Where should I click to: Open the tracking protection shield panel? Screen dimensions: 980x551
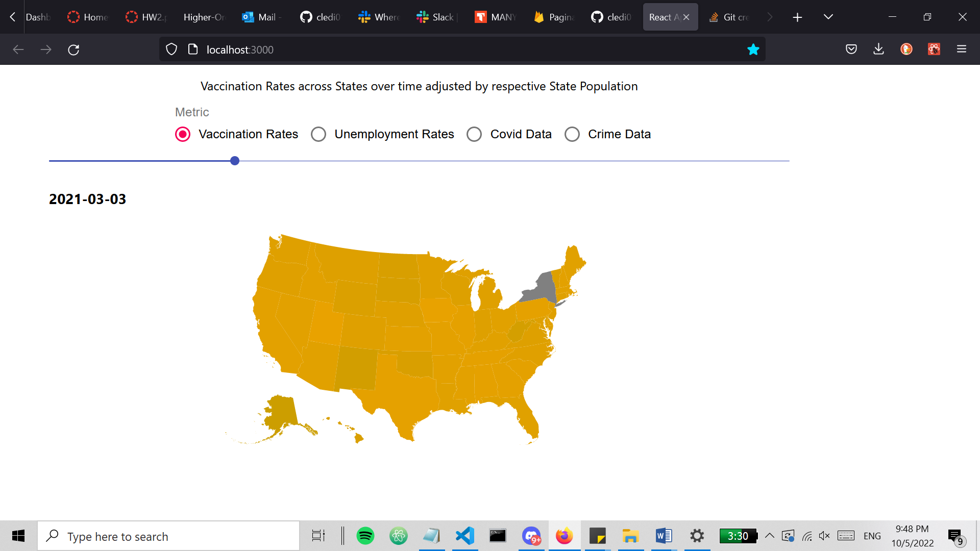[171, 49]
